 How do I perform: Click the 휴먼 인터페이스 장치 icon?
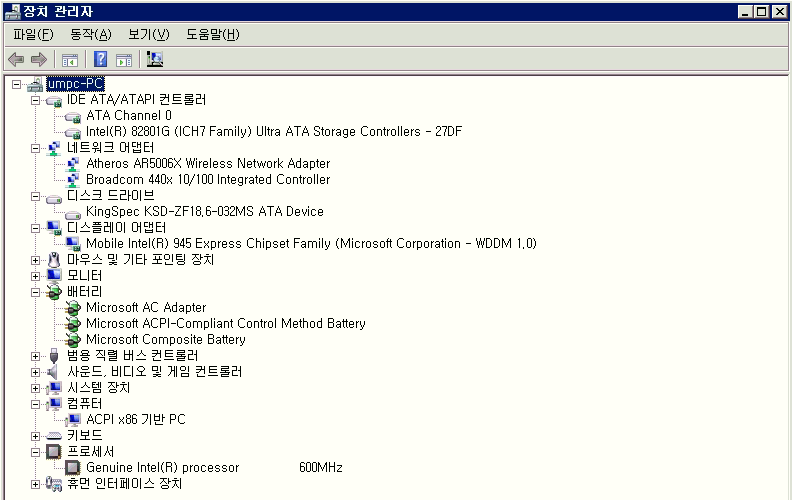(x=54, y=484)
